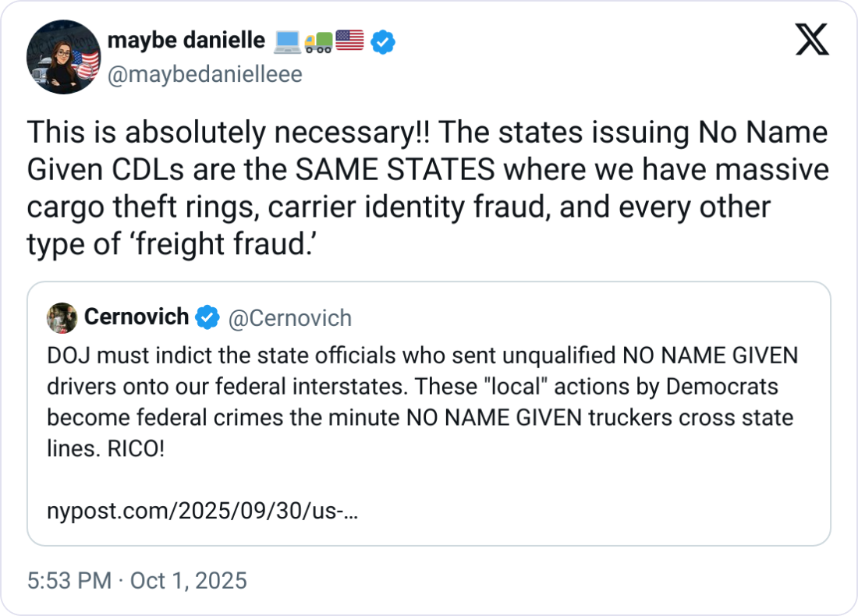The width and height of the screenshot is (858, 616).
Task: Open the quoted Cernovich tweet body
Action: [x=421, y=402]
